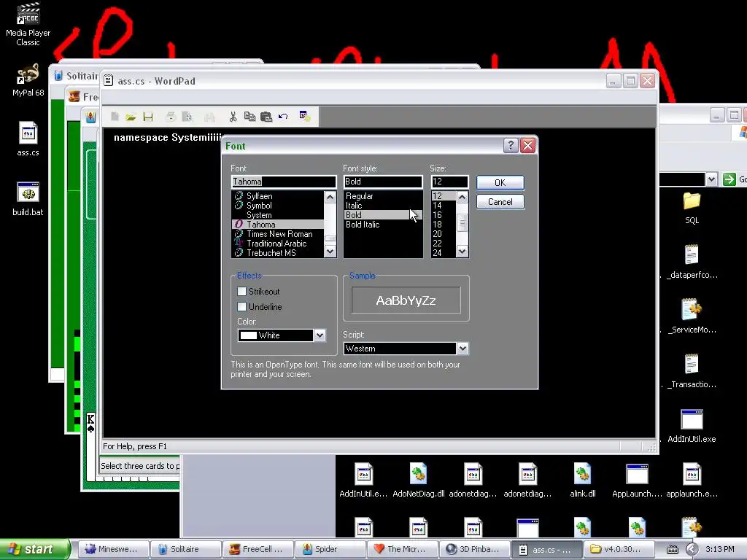
Task: Open the Start menu
Action: coord(34,549)
